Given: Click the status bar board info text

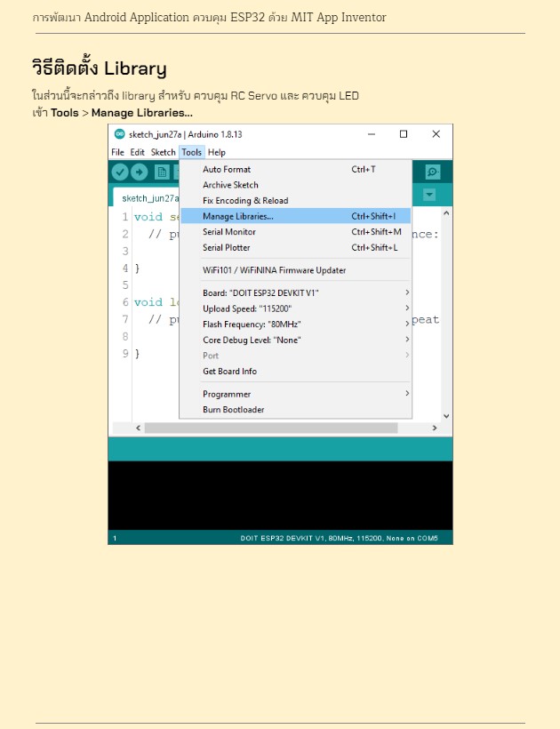Looking at the screenshot, I should pos(339,538).
